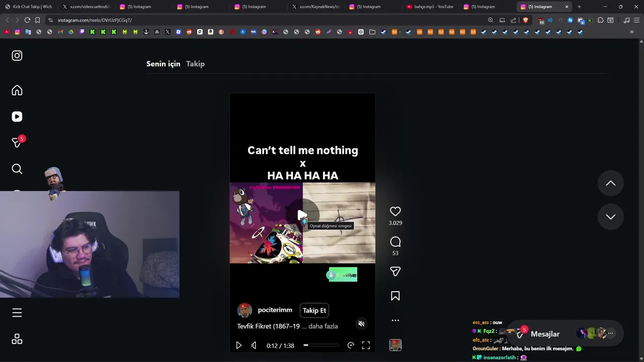This screenshot has width=644, height=362.
Task: Open the Google Drive bookmark in bookmarks bar
Action: [x=71, y=32]
